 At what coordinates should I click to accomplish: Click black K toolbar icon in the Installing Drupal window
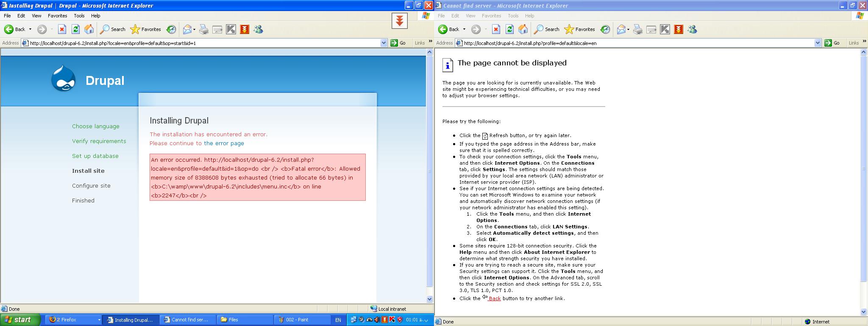pos(231,29)
